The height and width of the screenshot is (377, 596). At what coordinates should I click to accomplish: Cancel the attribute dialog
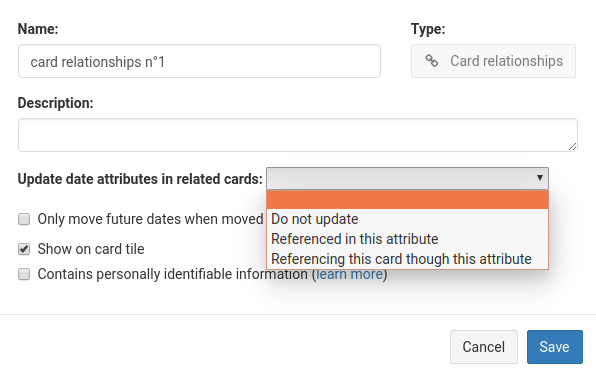[483, 347]
